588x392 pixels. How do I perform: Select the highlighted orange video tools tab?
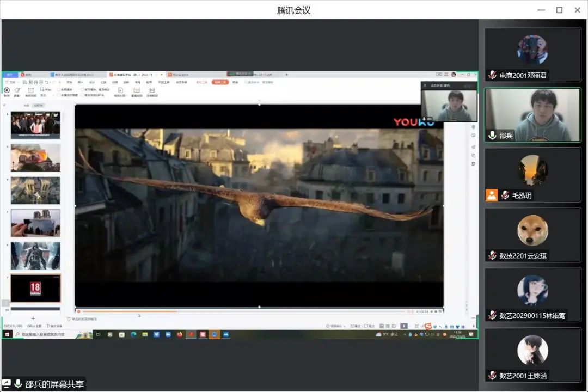[219, 82]
